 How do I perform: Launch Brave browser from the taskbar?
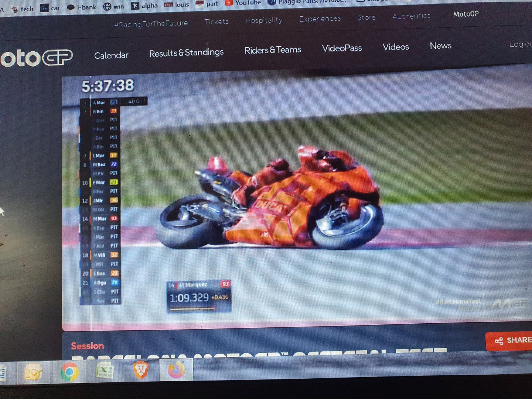141,370
